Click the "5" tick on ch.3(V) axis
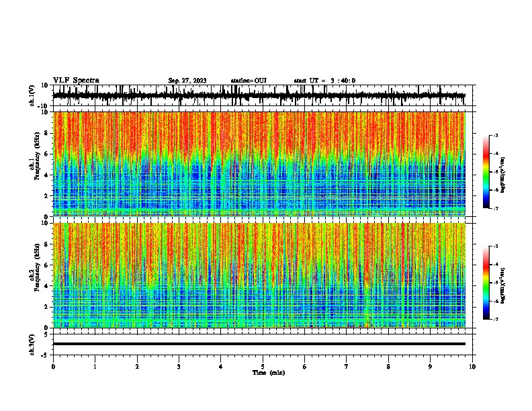Screen dimensions: 532x411 click(x=47, y=334)
